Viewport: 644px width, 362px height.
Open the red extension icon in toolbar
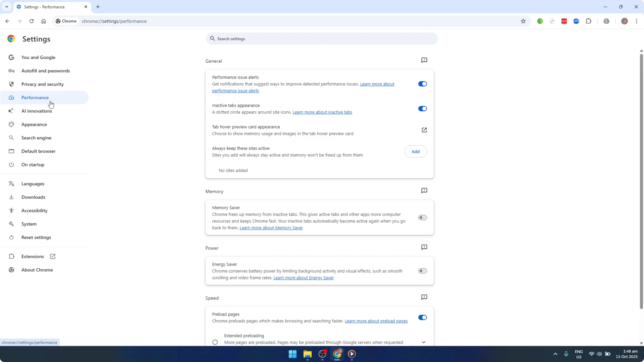564,21
